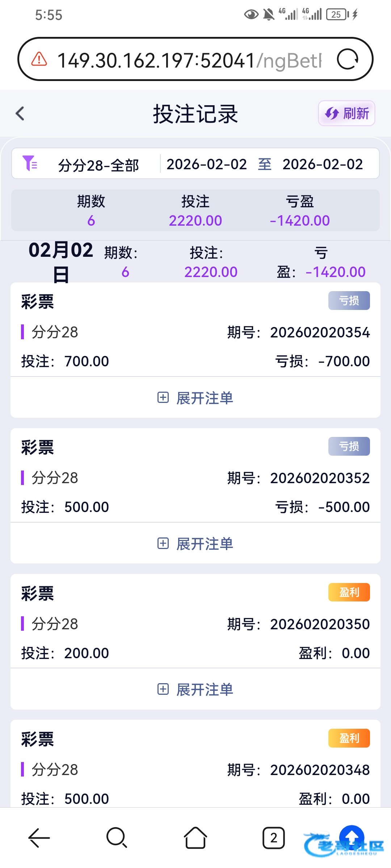Expand bet slip for issue 202602020352
This screenshot has height=868, width=391.
[195, 544]
